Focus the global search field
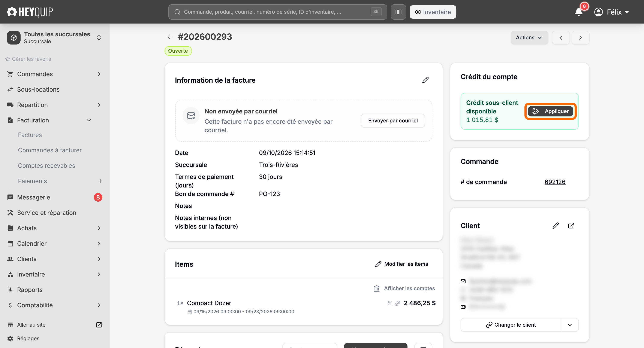This screenshot has height=348, width=644. tap(277, 12)
